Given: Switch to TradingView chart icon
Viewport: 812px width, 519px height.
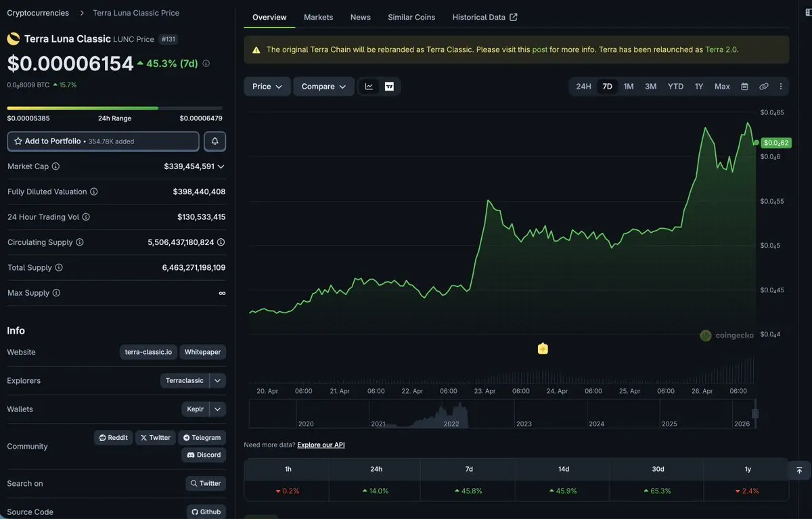Looking at the screenshot, I should (389, 87).
